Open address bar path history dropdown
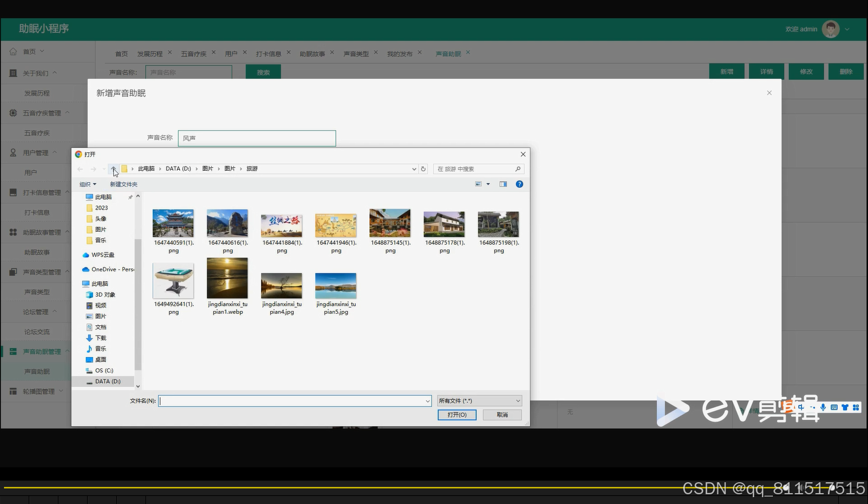Image resolution: width=868 pixels, height=504 pixels. (x=414, y=169)
